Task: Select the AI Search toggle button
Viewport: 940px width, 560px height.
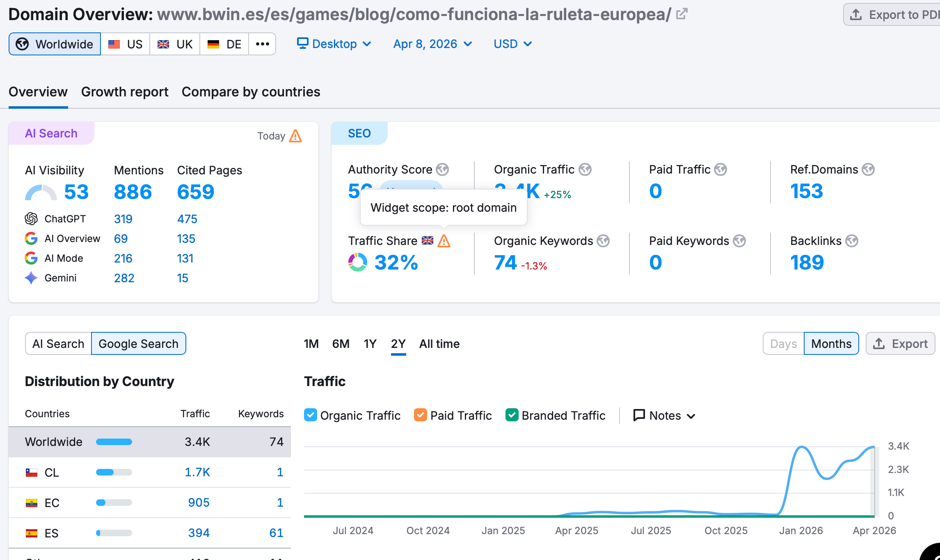Action: (x=58, y=344)
